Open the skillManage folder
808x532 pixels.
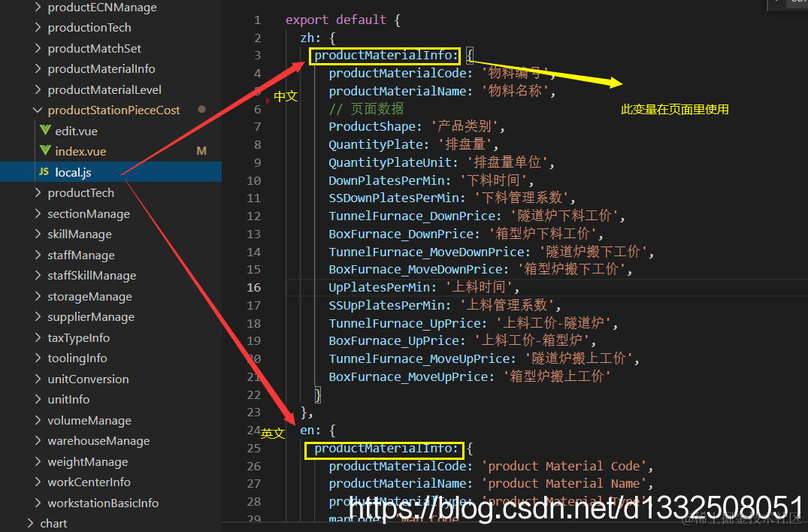pos(80,234)
